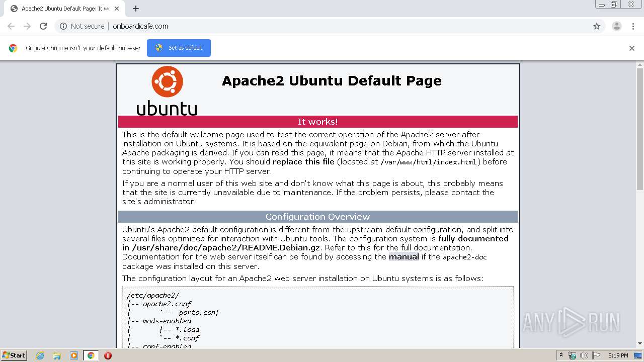Screen dimensions: 644x362
Task: Open the Action Center flag icon
Action: [596, 355]
